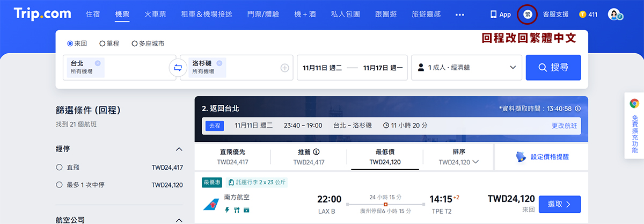The width and height of the screenshot is (644, 224).
Task: Remove 台北 from departure field
Action: 98,63
